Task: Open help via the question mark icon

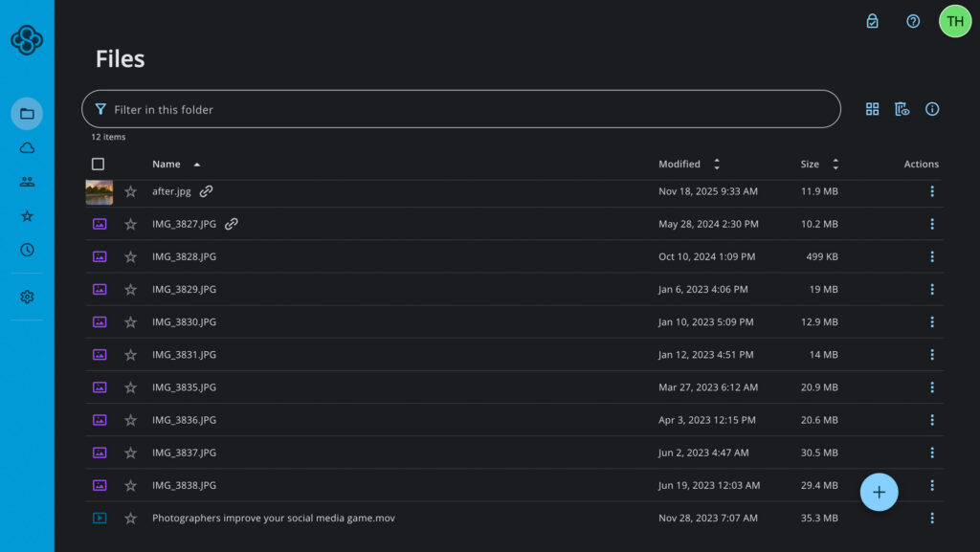Action: (912, 20)
